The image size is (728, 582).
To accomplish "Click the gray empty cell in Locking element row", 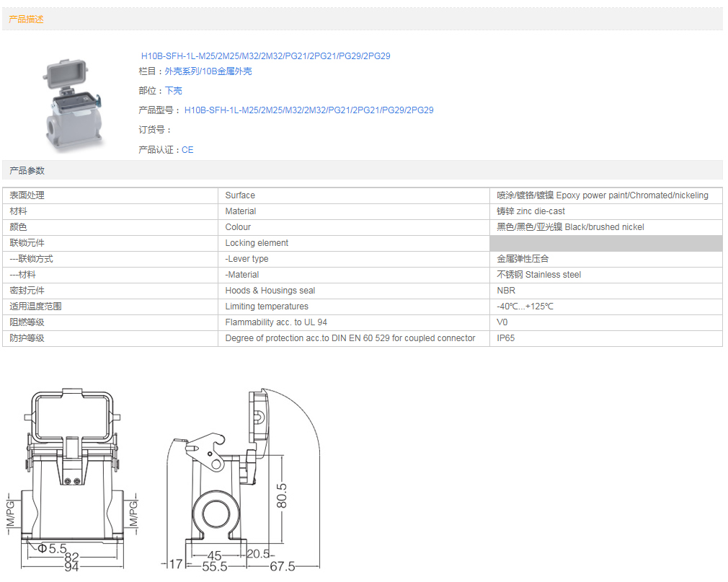I will pyautogui.click(x=605, y=243).
